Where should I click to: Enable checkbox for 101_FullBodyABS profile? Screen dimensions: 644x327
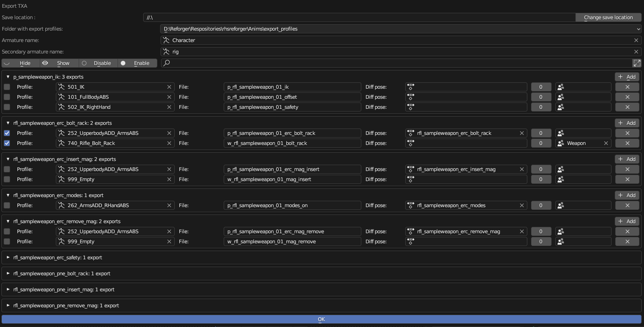click(x=7, y=97)
